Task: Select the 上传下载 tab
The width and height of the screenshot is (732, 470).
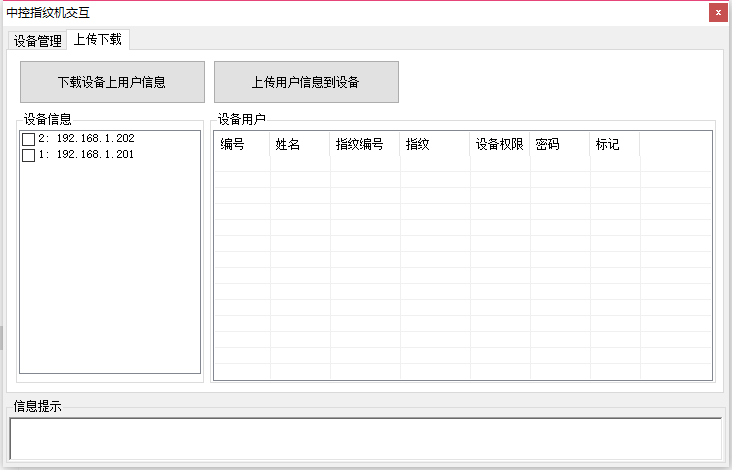Action: coord(97,40)
